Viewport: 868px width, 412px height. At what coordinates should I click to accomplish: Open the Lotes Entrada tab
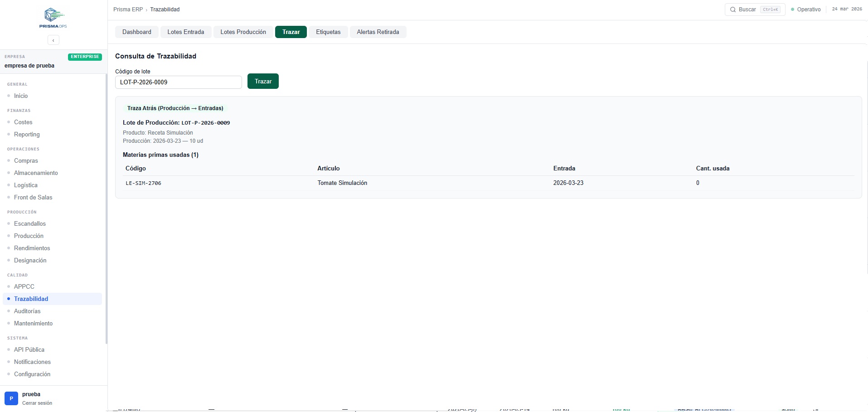click(x=185, y=32)
